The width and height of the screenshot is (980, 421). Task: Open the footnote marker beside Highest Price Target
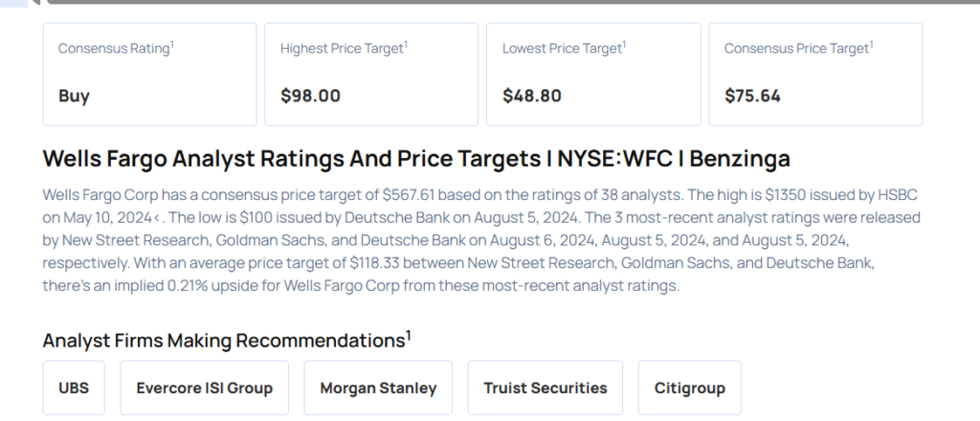(406, 43)
